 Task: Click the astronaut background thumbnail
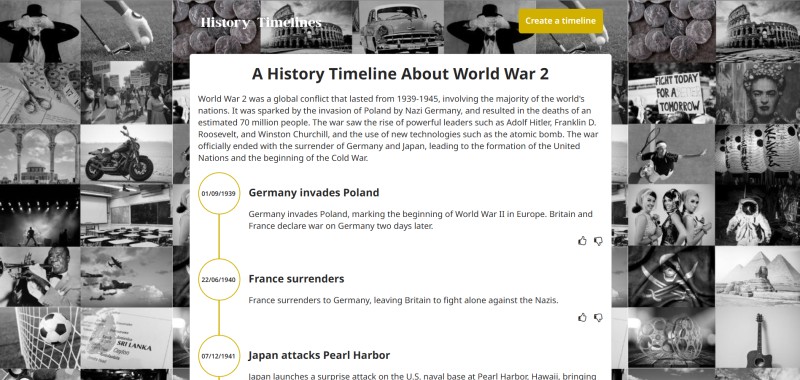[x=757, y=215]
